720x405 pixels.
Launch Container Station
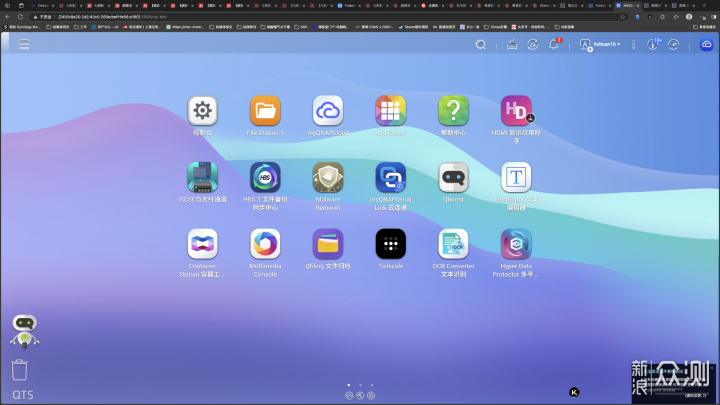tap(202, 243)
